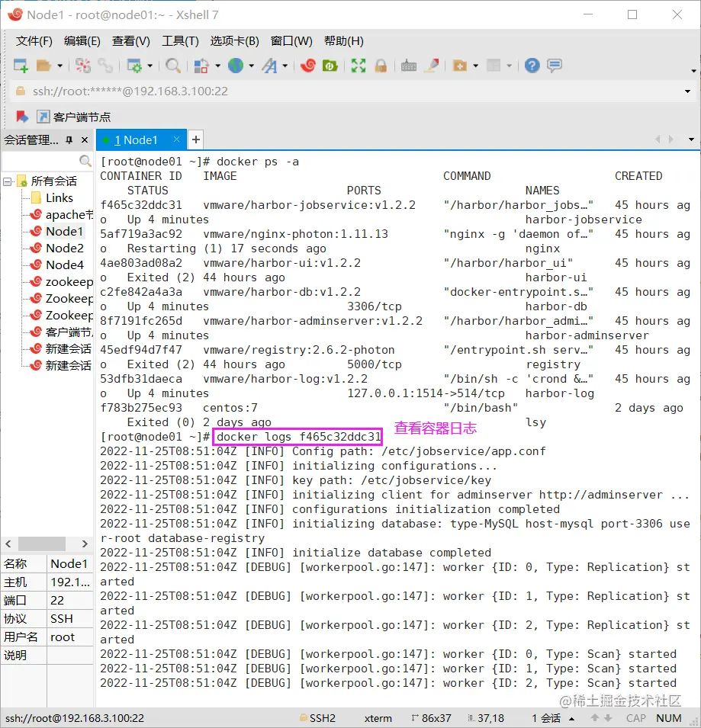Expand the open-session dropdown arrow
The image size is (701, 728).
(60, 66)
